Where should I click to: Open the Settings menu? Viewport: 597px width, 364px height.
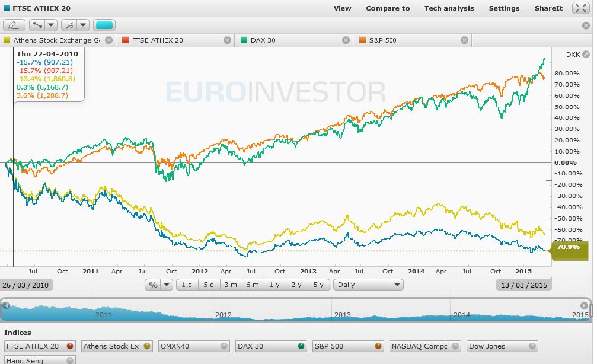[x=504, y=8]
